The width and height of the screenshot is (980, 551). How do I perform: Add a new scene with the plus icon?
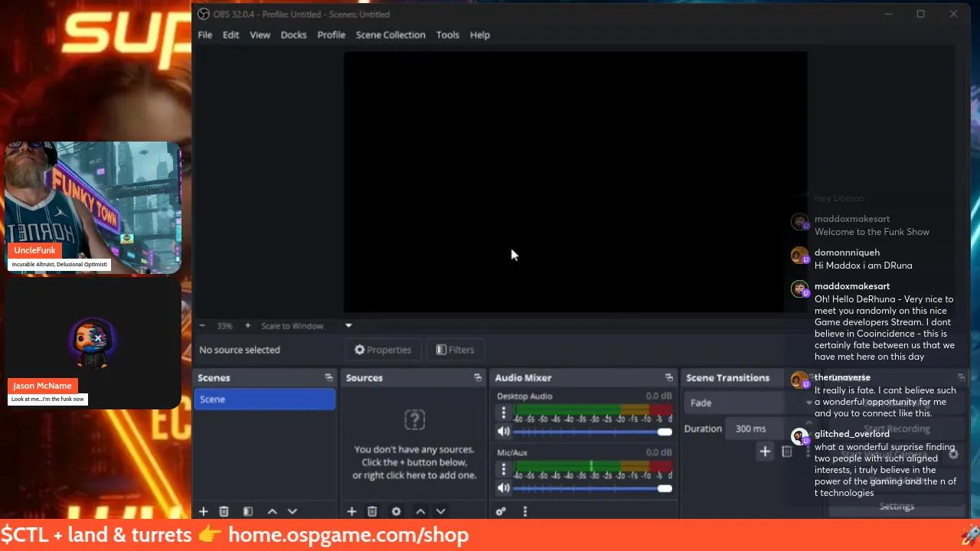204,511
